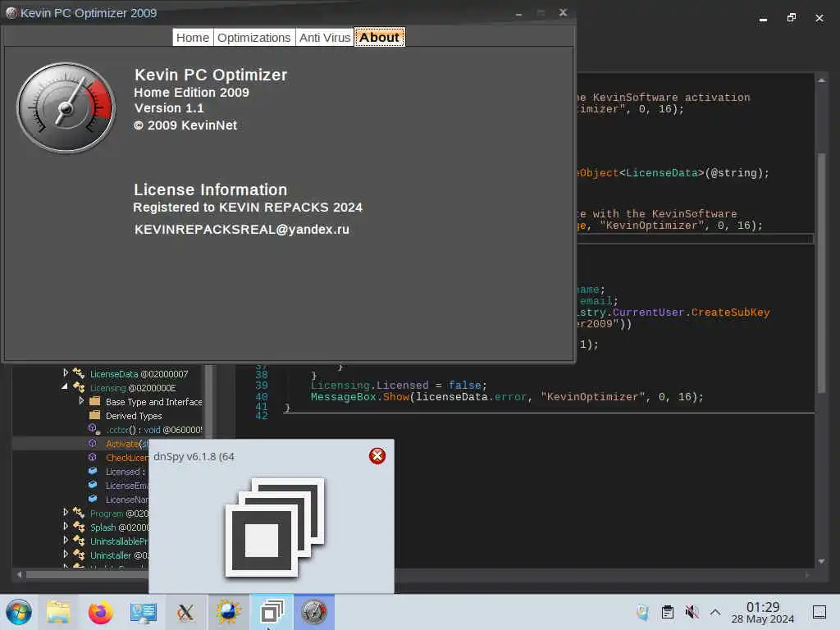Open the clock showing 01:29

pyautogui.click(x=763, y=612)
